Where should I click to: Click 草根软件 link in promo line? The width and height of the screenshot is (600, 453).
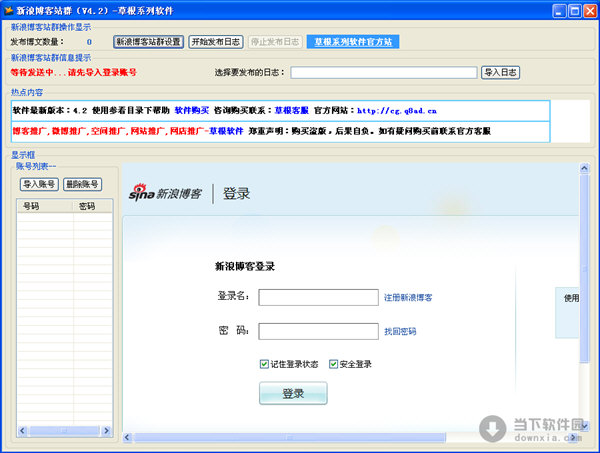click(226, 131)
